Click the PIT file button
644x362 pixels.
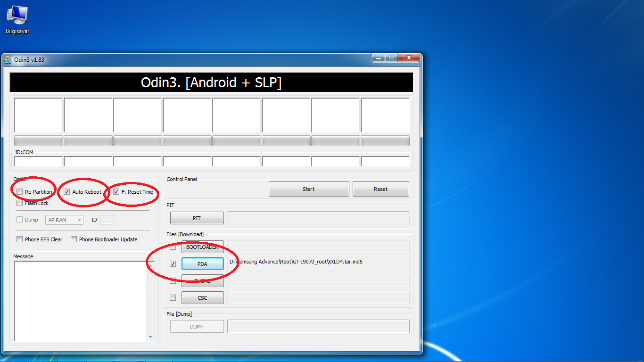(x=197, y=218)
